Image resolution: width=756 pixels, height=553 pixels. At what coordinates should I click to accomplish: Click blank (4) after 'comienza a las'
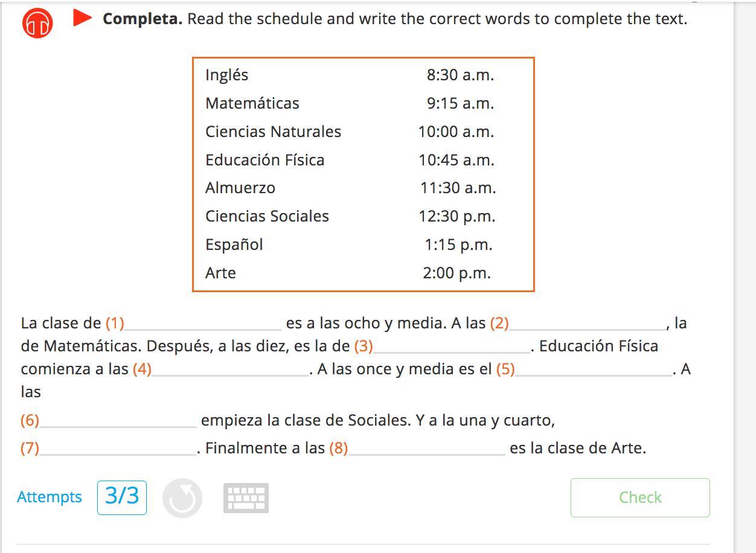click(230, 368)
